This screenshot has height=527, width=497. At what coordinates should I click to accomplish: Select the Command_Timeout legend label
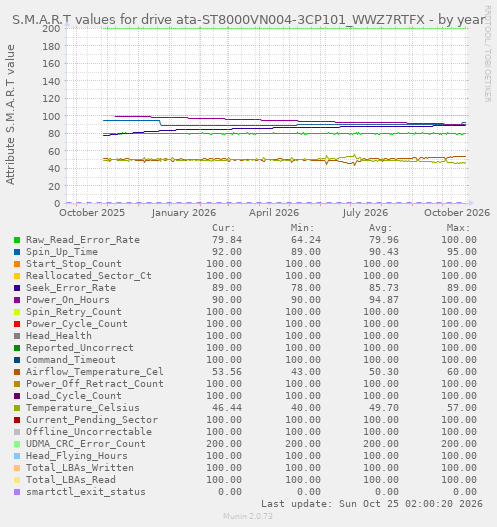(71, 360)
